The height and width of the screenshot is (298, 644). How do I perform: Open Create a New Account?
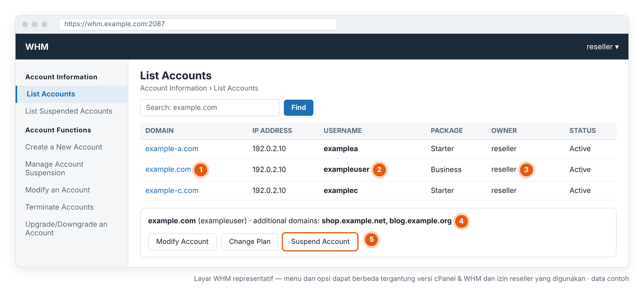(64, 147)
